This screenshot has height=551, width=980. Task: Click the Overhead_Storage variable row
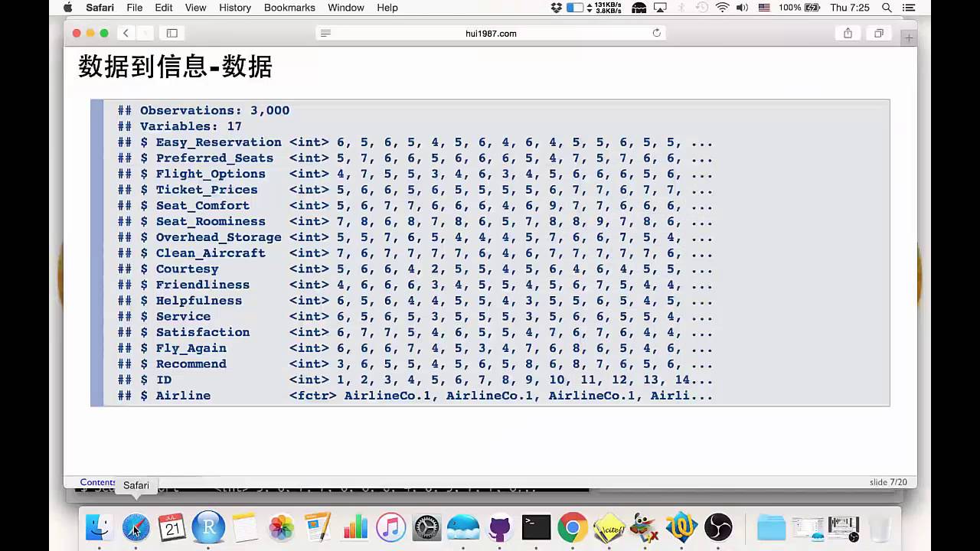tap(415, 237)
